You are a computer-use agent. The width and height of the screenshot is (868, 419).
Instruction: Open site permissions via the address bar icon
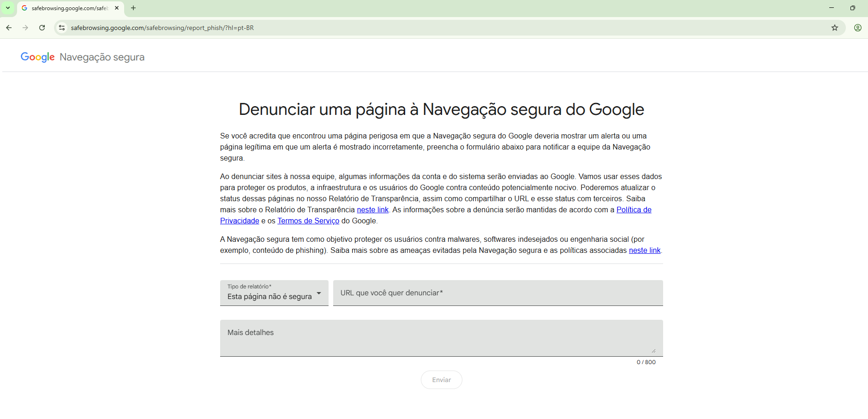[61, 28]
